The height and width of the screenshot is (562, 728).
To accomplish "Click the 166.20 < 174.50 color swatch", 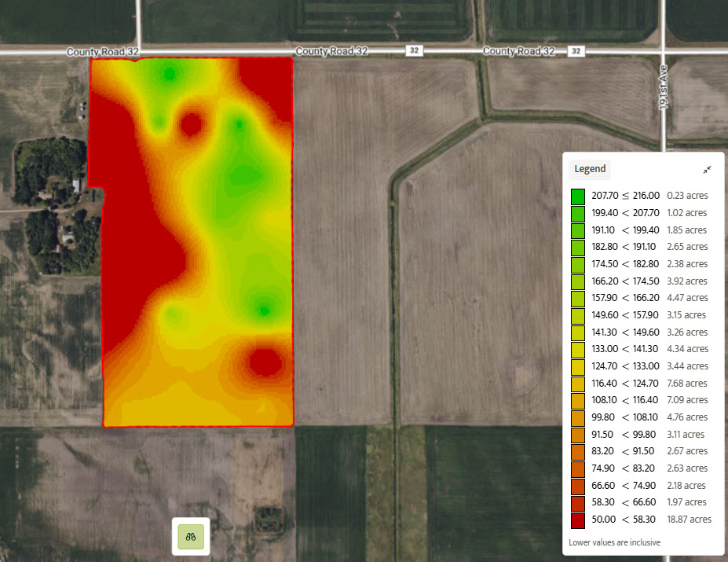I will click(x=578, y=281).
